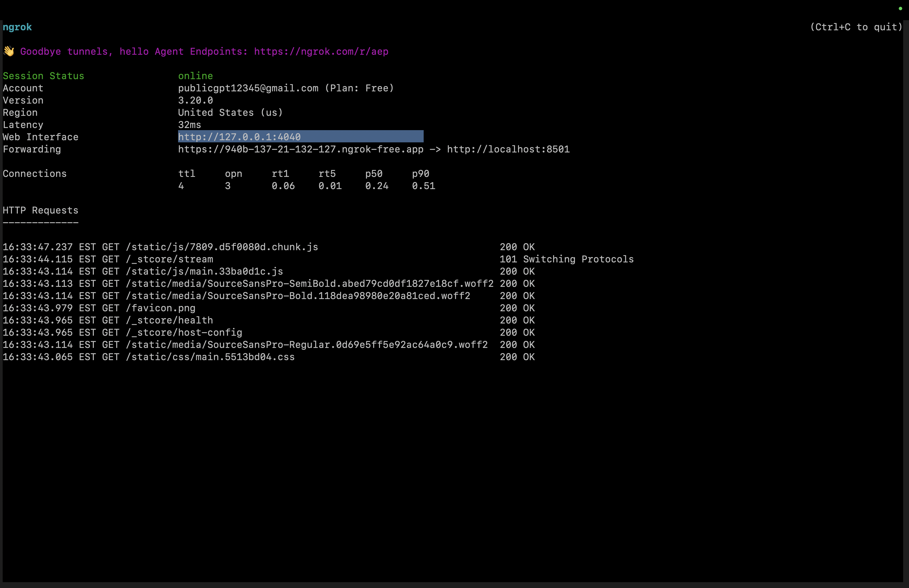Click the green dot indicator at top right
Viewport: 909px width, 588px height.
coord(900,8)
